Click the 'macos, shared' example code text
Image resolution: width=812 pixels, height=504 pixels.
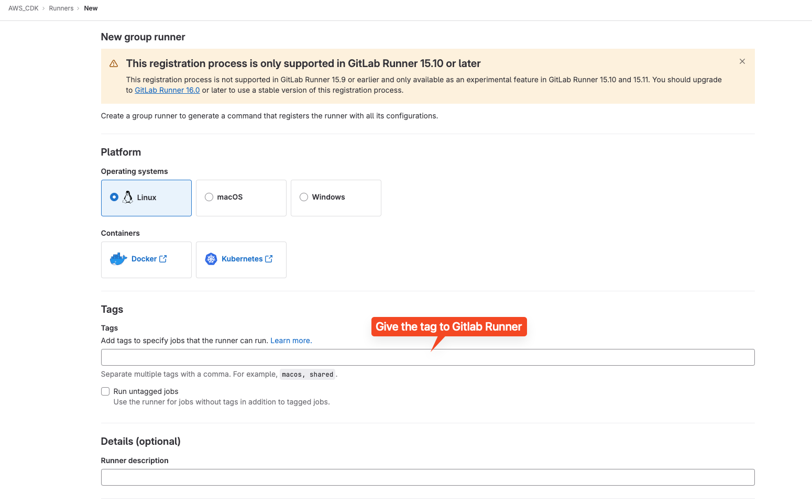tap(308, 375)
